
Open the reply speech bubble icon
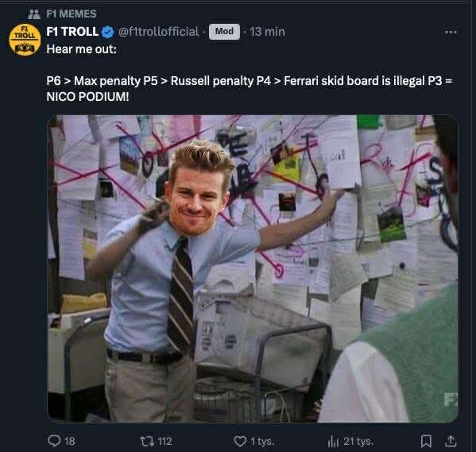coord(54,441)
